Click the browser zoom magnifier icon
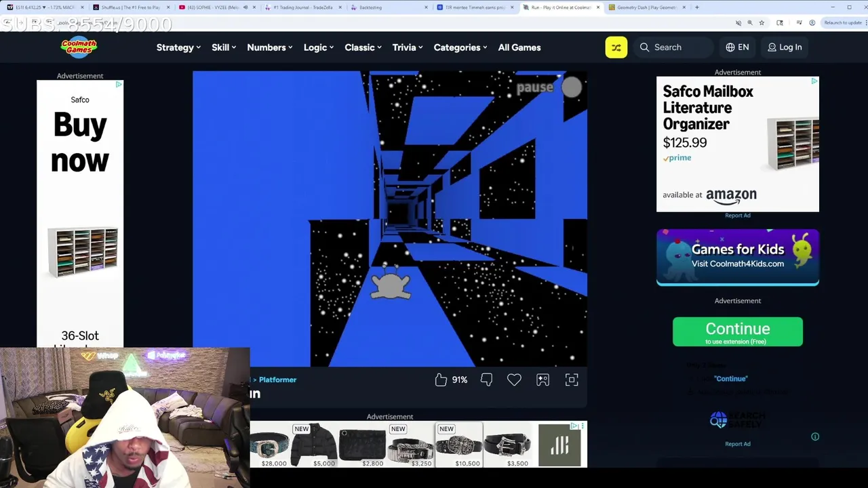868x488 pixels. click(x=750, y=22)
